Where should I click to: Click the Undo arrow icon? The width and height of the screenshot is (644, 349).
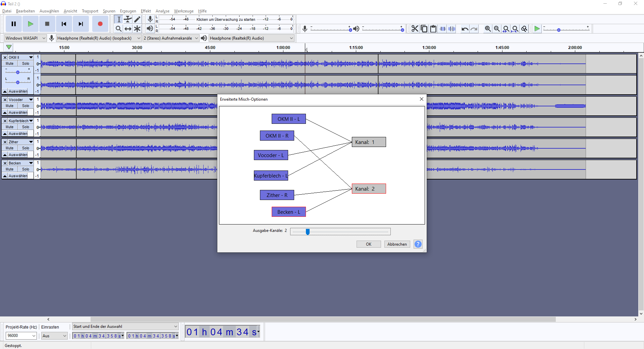click(465, 29)
